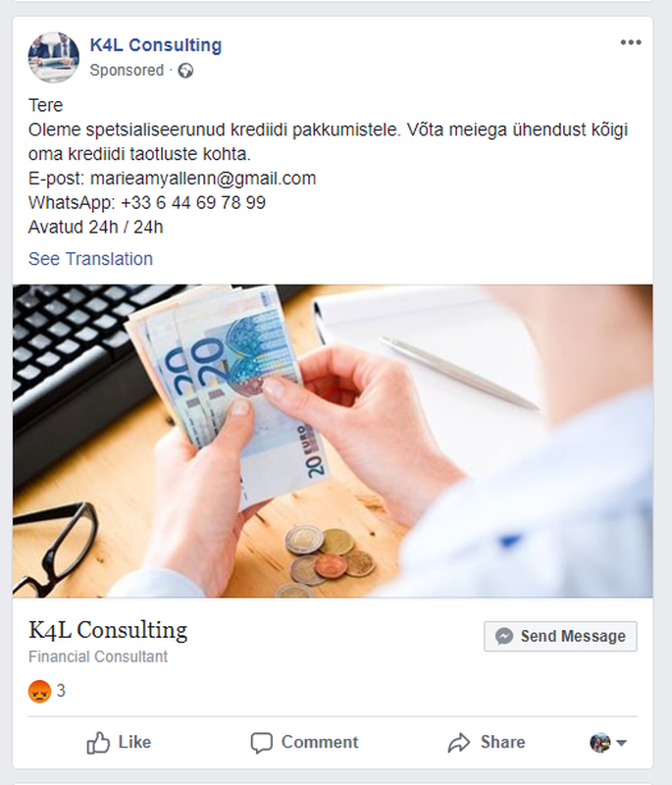Click the globe public audience icon
This screenshot has width=672, height=785.
click(185, 71)
